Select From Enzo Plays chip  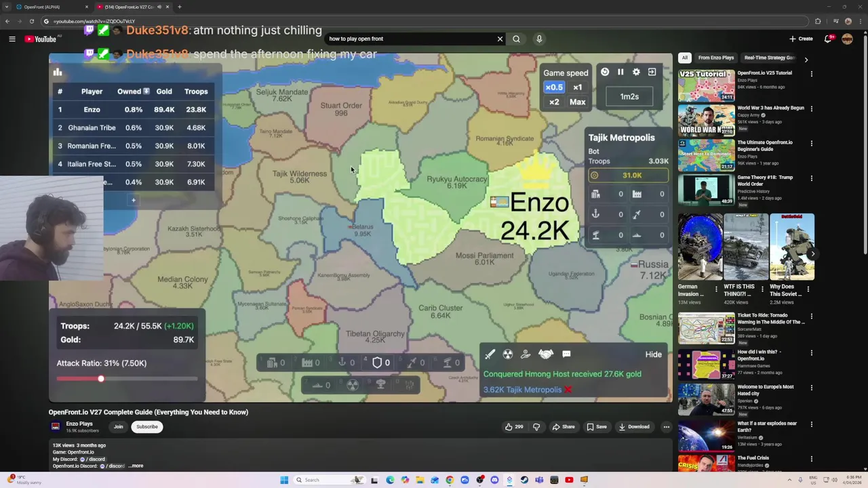(716, 58)
